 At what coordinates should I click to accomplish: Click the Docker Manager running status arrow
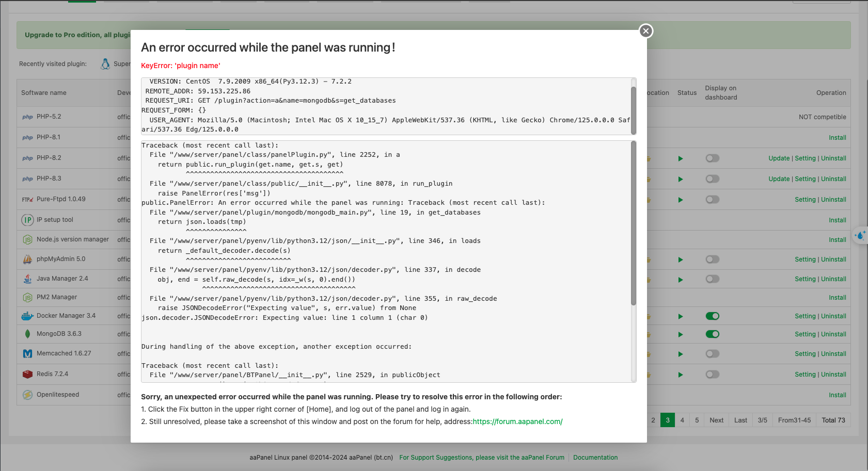pos(681,316)
